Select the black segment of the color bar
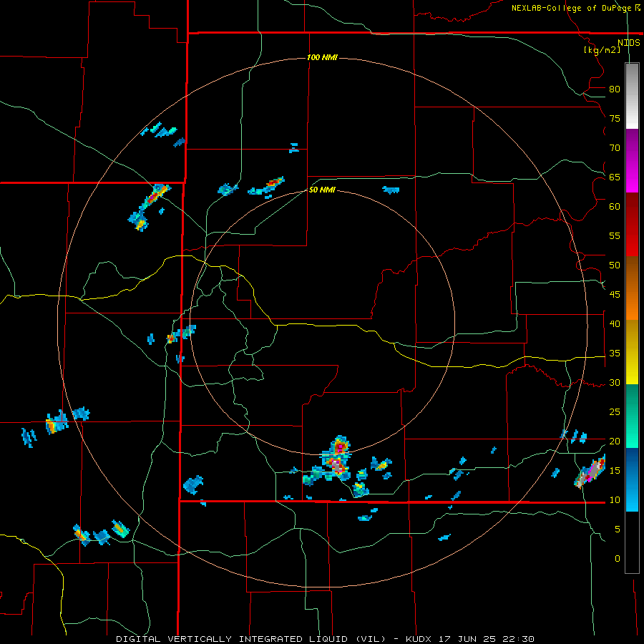 tap(632, 542)
